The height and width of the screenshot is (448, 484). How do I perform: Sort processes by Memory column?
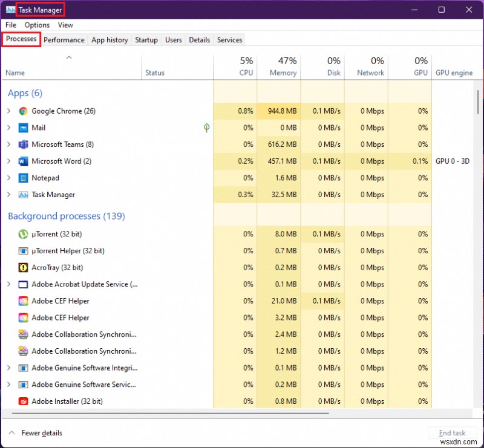(x=279, y=67)
